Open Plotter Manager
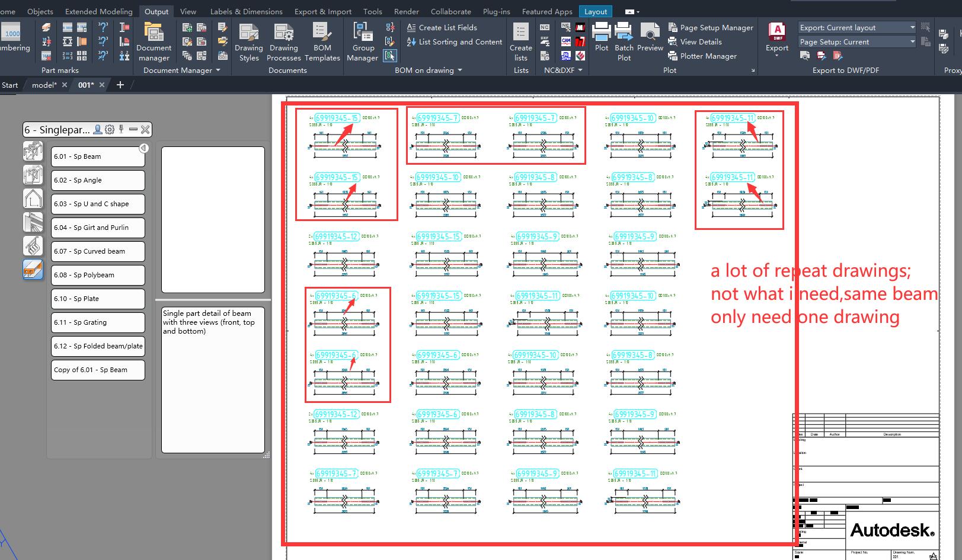 point(702,56)
